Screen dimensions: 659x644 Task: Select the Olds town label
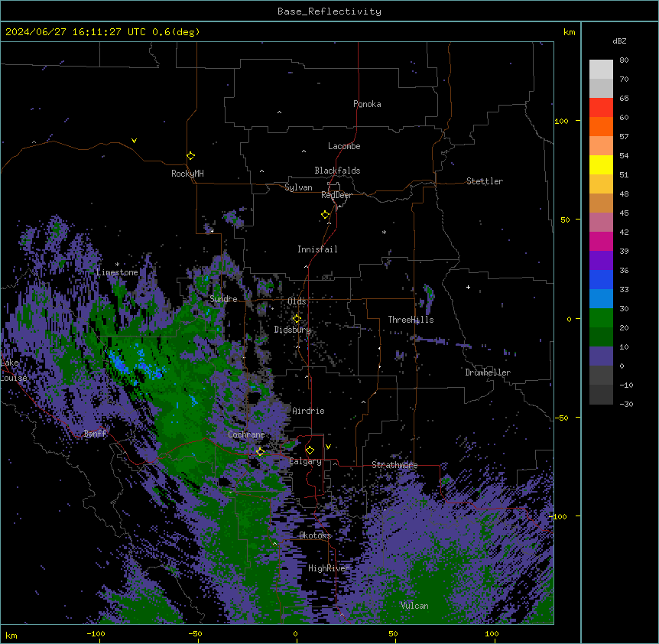pyautogui.click(x=297, y=301)
